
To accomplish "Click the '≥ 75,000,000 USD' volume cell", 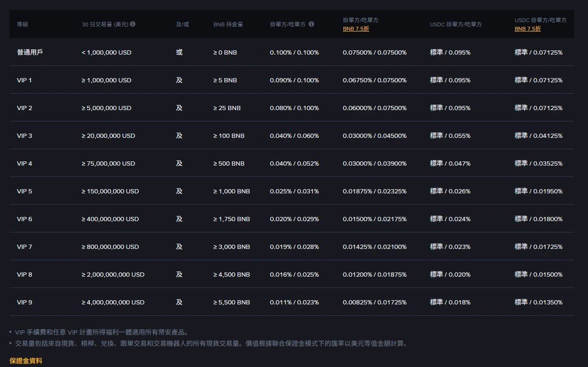I will 108,163.
